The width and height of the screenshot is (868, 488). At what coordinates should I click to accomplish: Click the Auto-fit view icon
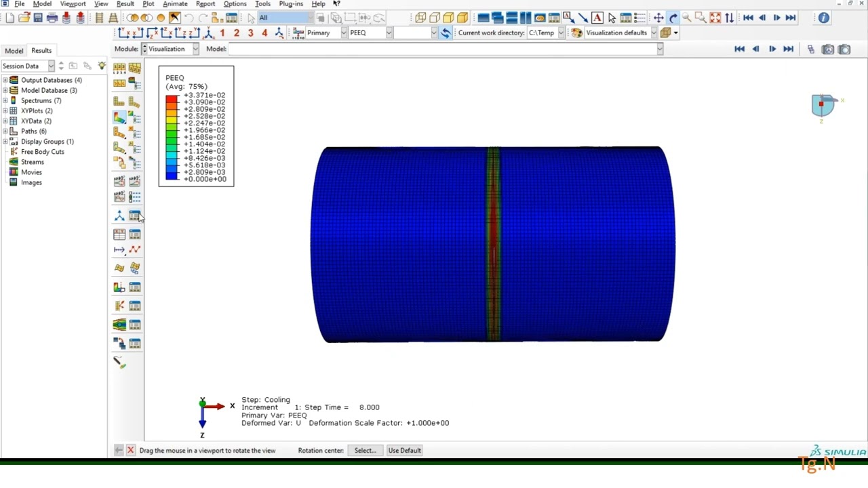[x=715, y=18]
